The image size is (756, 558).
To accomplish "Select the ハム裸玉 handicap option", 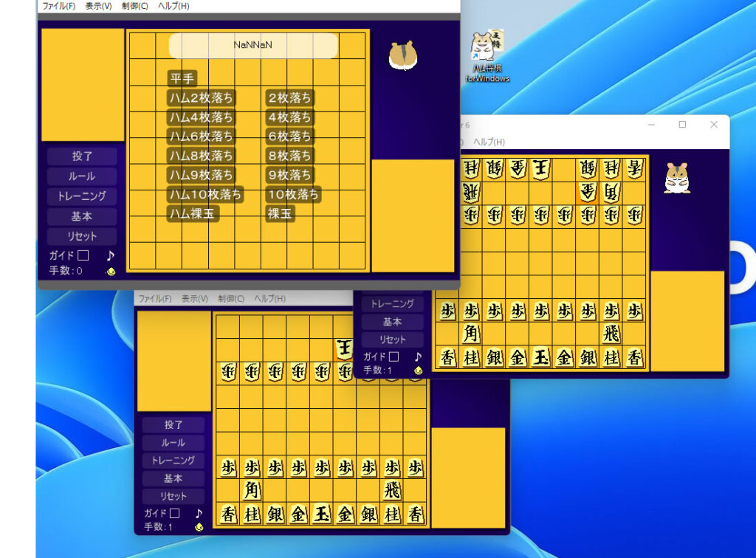I will click(193, 214).
